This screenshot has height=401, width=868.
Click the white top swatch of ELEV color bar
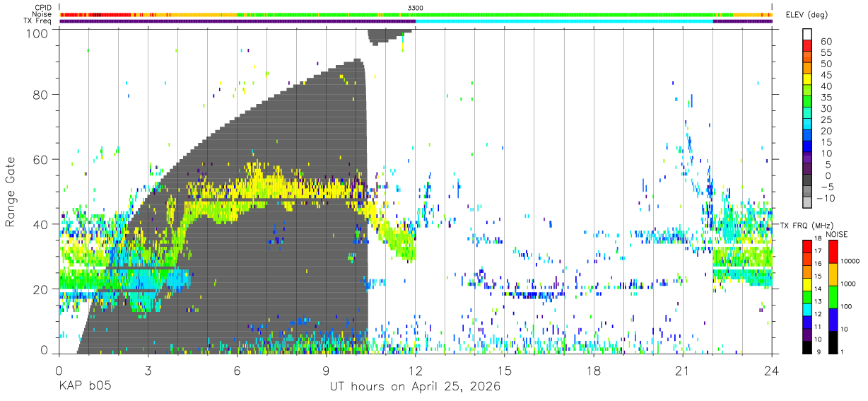click(x=807, y=34)
